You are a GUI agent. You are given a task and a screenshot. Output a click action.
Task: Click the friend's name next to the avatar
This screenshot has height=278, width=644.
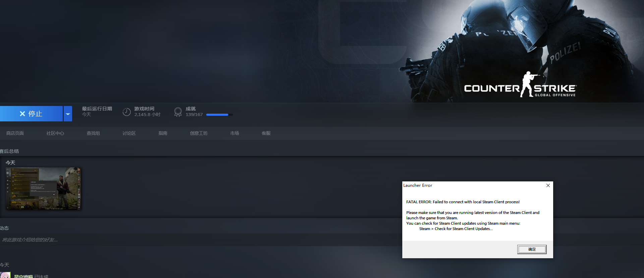click(23, 276)
